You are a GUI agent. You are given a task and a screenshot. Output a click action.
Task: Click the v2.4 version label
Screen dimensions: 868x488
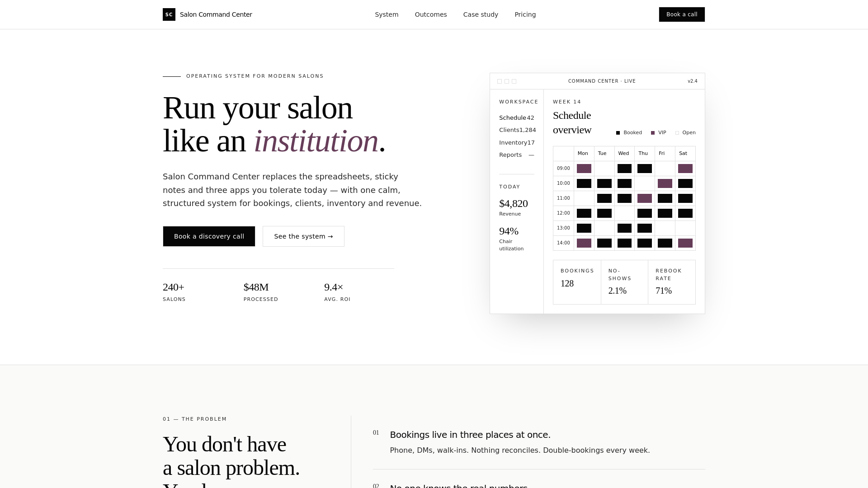point(693,81)
